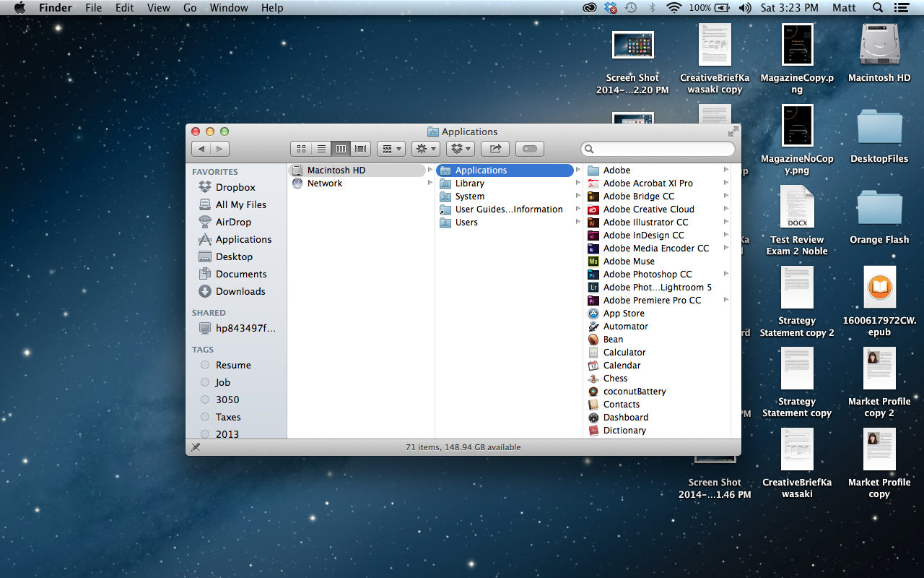
Task: Click the Wi-Fi status icon
Action: click(x=674, y=8)
